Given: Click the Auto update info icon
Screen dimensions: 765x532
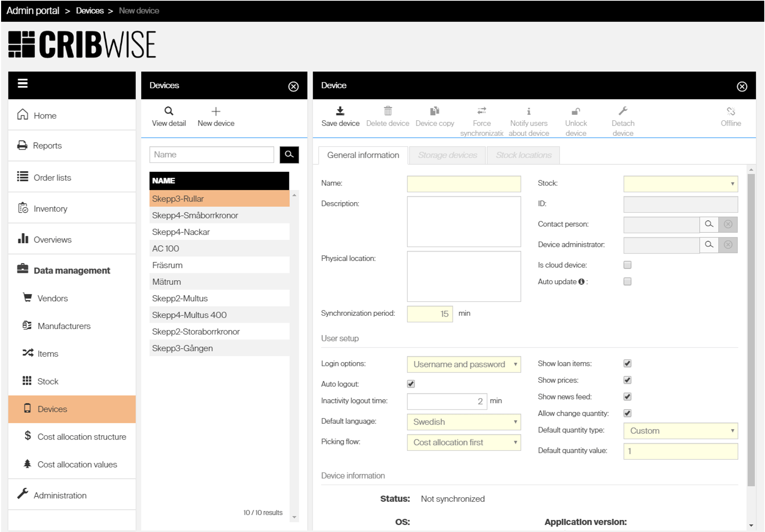Looking at the screenshot, I should tap(581, 282).
